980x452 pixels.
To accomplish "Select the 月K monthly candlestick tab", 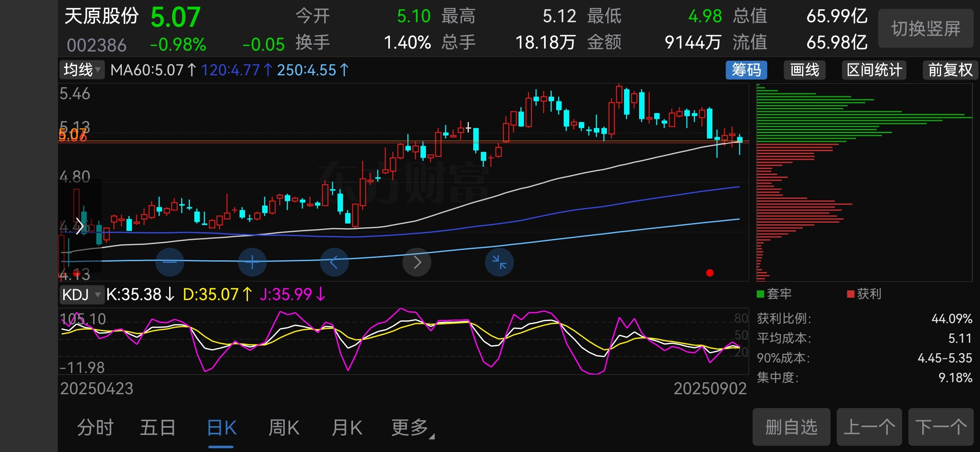I will [x=347, y=428].
